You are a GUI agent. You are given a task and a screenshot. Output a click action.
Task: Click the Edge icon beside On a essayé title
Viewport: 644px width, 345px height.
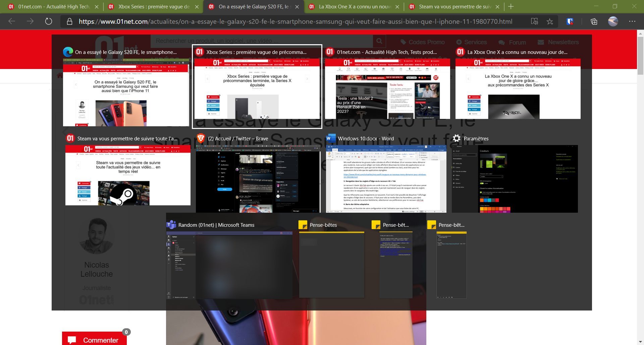click(68, 52)
